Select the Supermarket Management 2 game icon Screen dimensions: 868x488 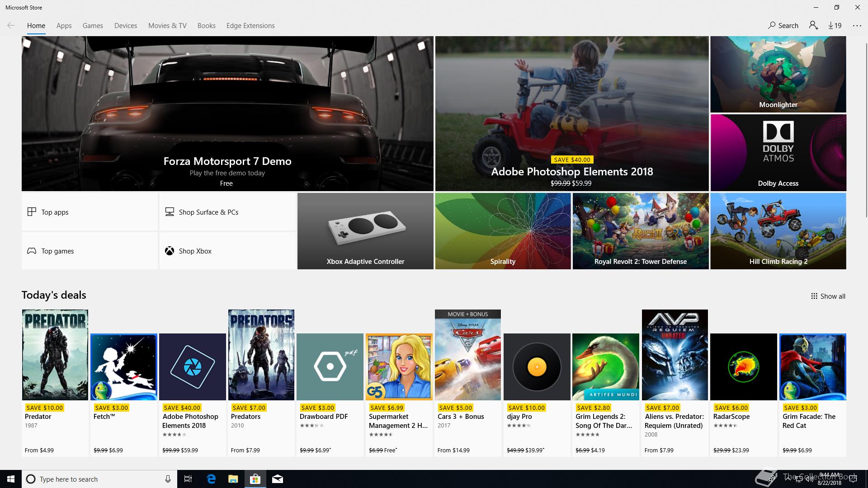399,367
